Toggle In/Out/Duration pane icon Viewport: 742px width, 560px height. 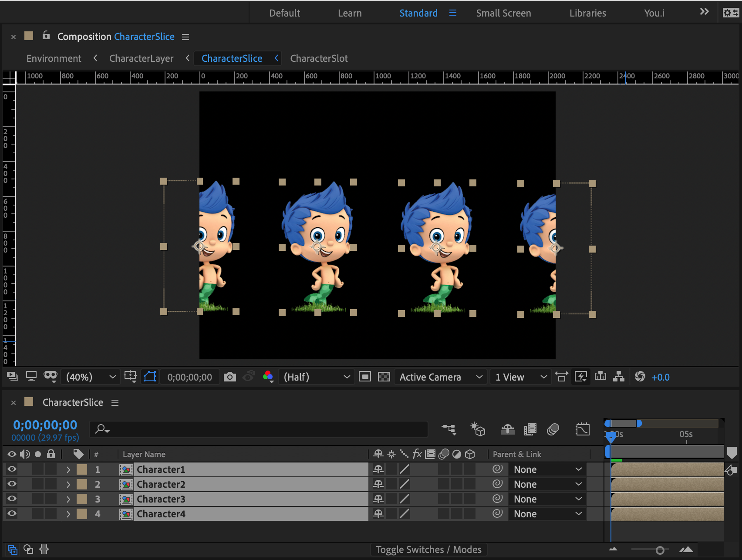44,550
